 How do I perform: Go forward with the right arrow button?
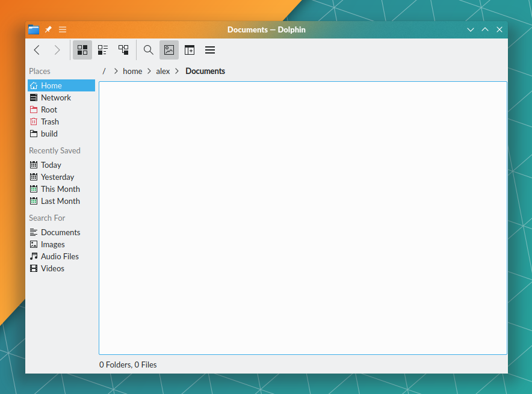tap(57, 50)
